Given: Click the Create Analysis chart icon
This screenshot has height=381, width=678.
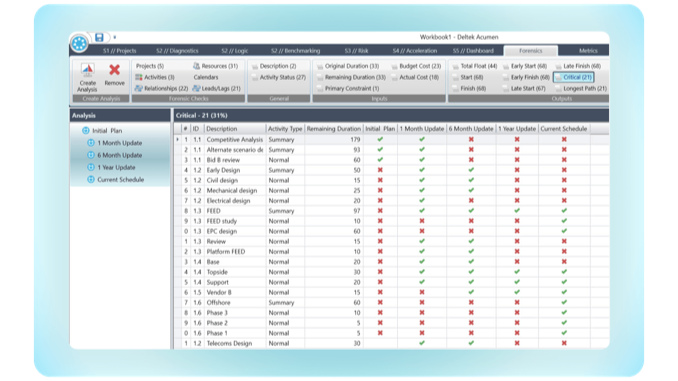Looking at the screenshot, I should coord(88,70).
